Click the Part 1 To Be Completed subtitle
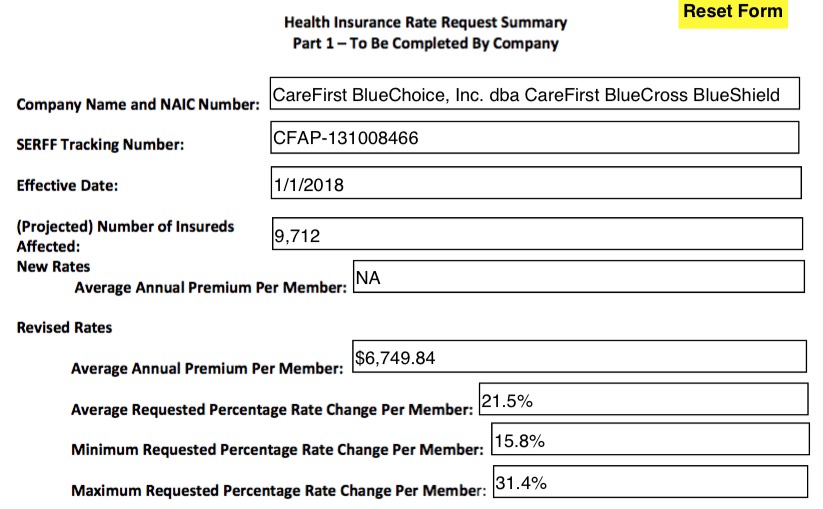Screen dimensions: 823x509 click(x=425, y=44)
